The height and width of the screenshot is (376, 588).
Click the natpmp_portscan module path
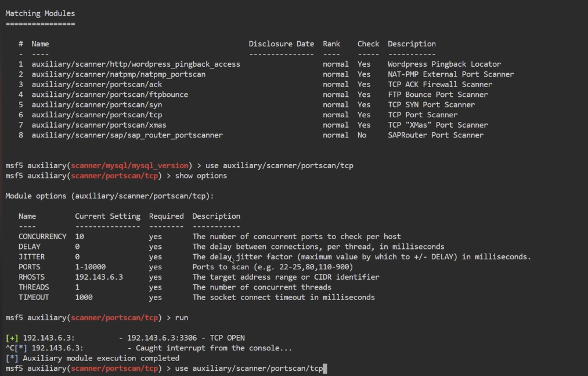pos(118,74)
